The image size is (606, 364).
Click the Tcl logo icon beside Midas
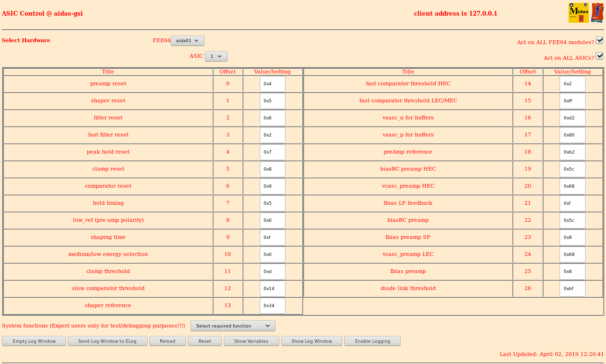[x=597, y=13]
